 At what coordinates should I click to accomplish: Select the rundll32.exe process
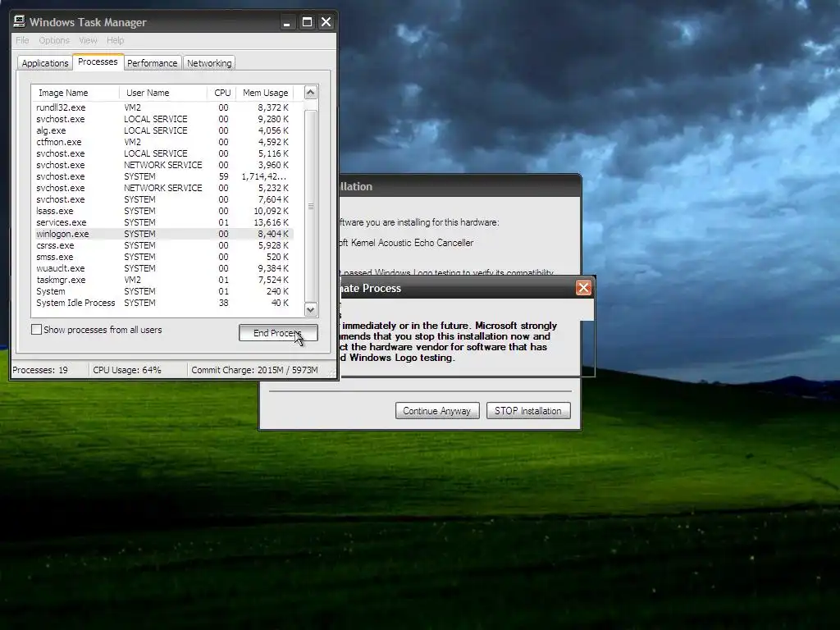point(163,107)
